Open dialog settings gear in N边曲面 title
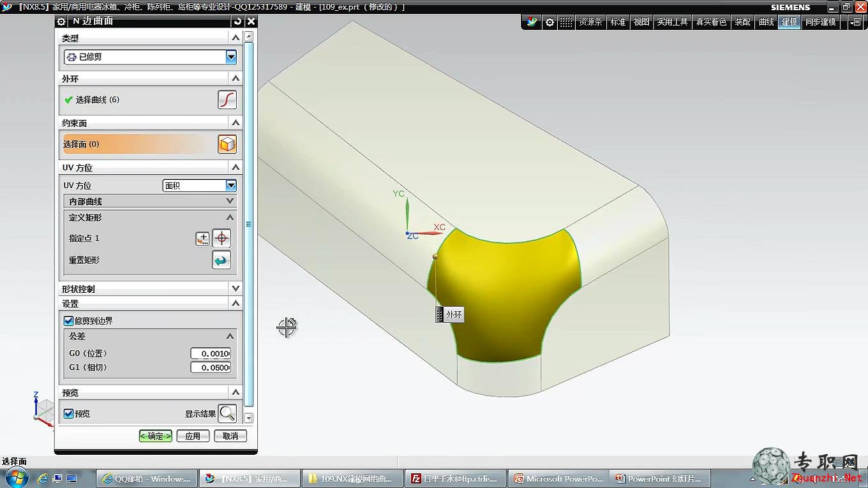The width and height of the screenshot is (868, 488). coord(61,21)
